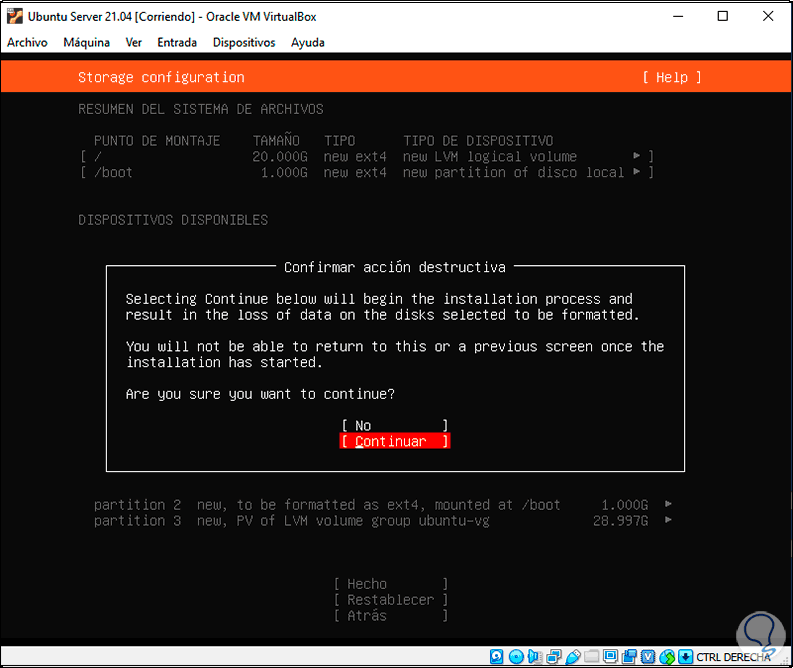Click the 'CTRL DERECHA' host key text
Viewport: 793px width, 668px height.
click(x=733, y=657)
